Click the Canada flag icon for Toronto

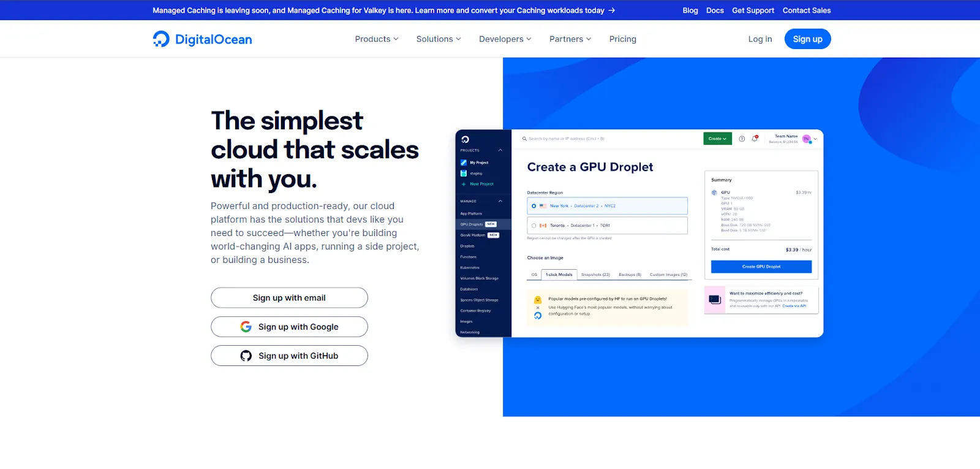click(543, 226)
